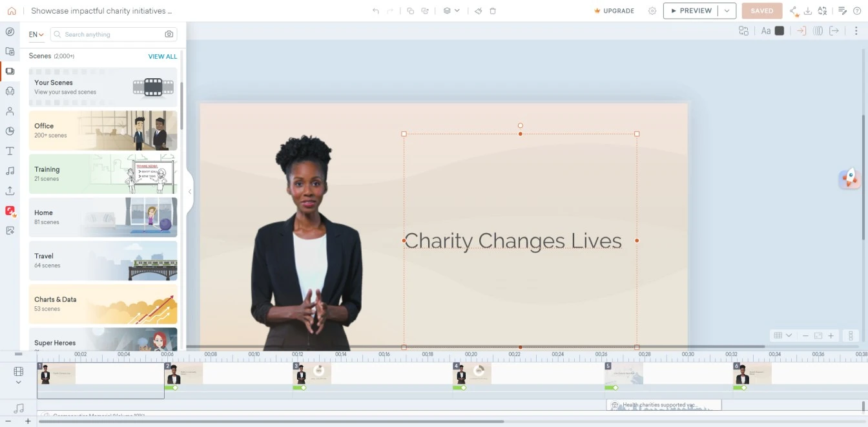Open the Home scenes category
Screen dimensions: 868x427
click(x=103, y=216)
